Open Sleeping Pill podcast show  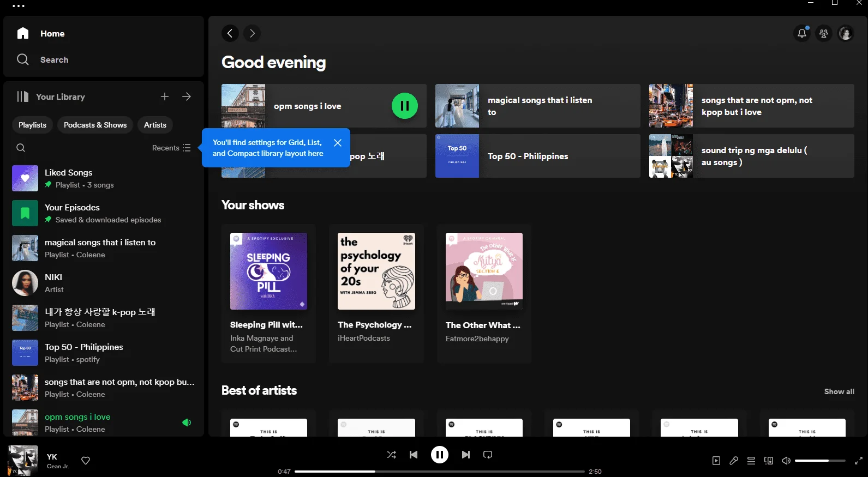(268, 293)
